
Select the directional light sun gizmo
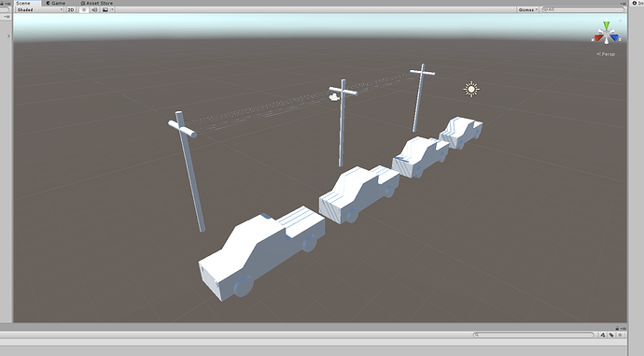click(x=471, y=89)
